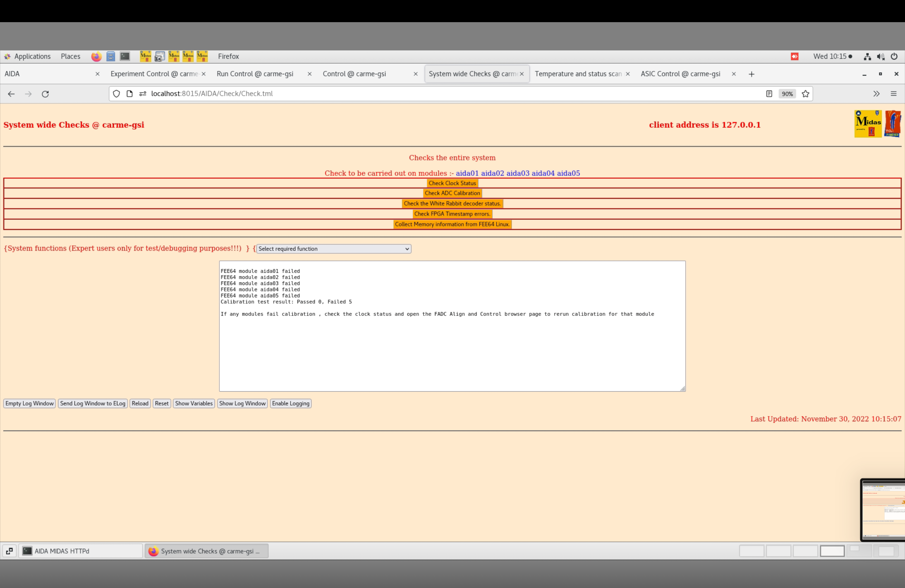
Task: Click inside the calibration results log textarea
Action: (x=452, y=350)
